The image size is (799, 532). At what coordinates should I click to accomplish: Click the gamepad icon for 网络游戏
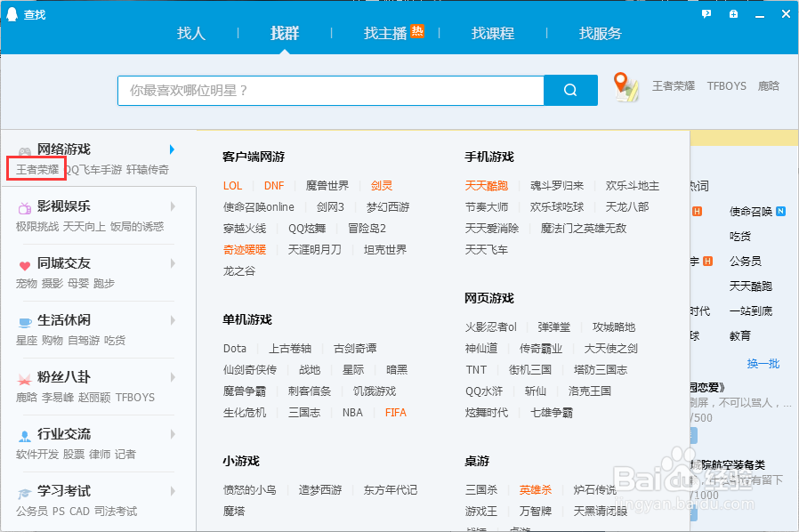[x=24, y=151]
